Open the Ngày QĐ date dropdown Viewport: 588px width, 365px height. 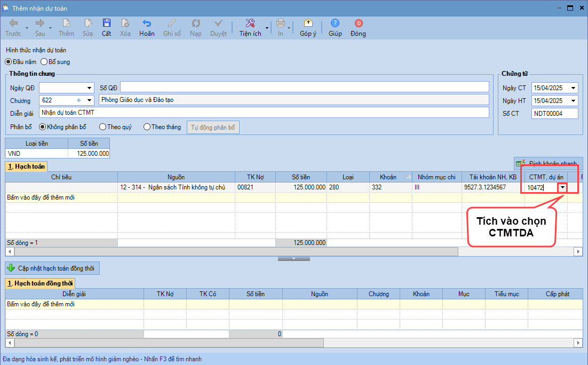[89, 88]
